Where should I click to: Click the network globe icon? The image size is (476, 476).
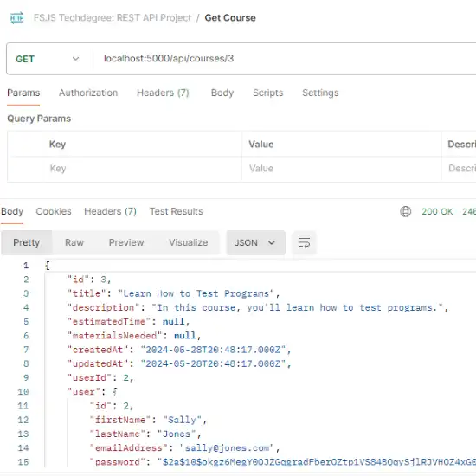pyautogui.click(x=405, y=211)
